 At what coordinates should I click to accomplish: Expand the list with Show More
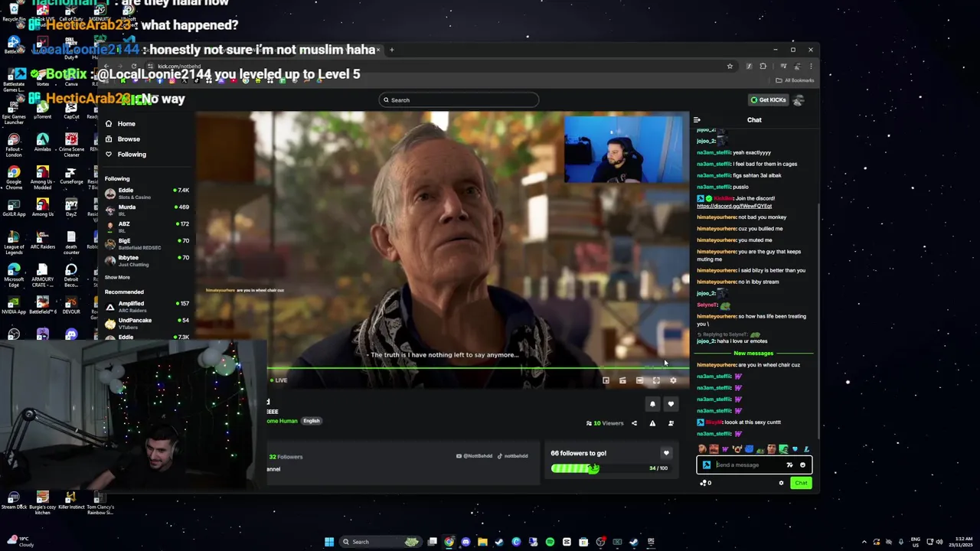117,277
